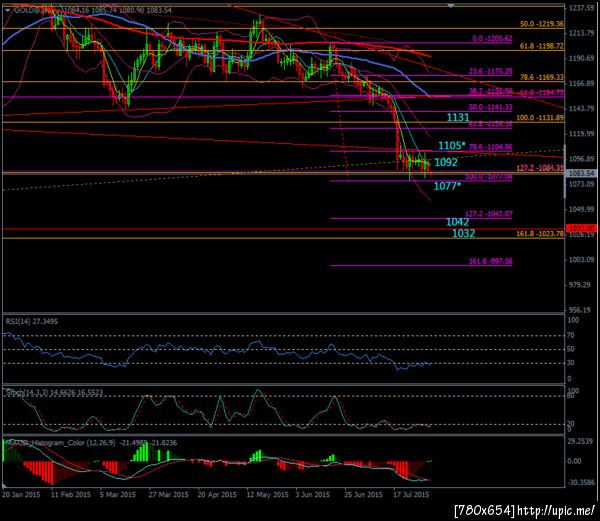600x521 pixels.
Task: Click the gray chart shift marker triangle
Action: click(451, 6)
